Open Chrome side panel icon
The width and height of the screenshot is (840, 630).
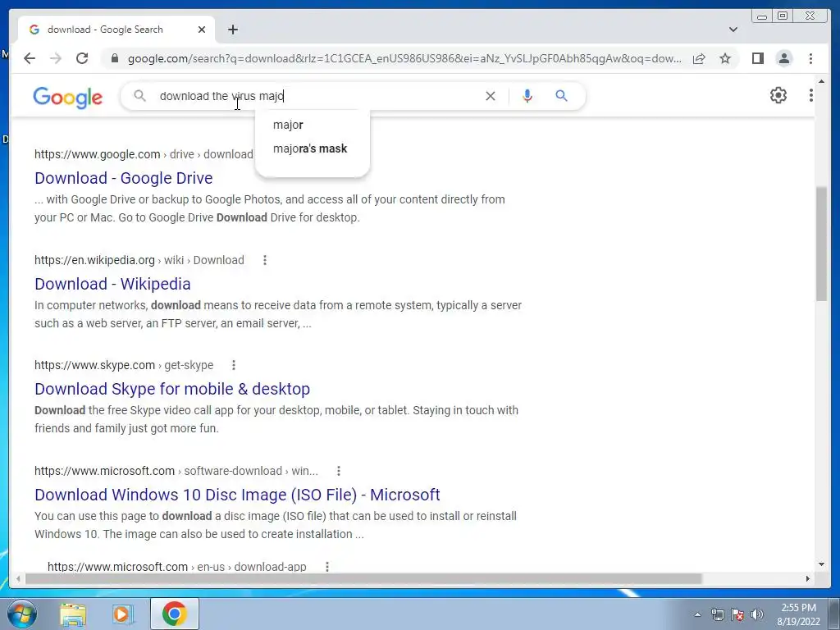pos(757,58)
